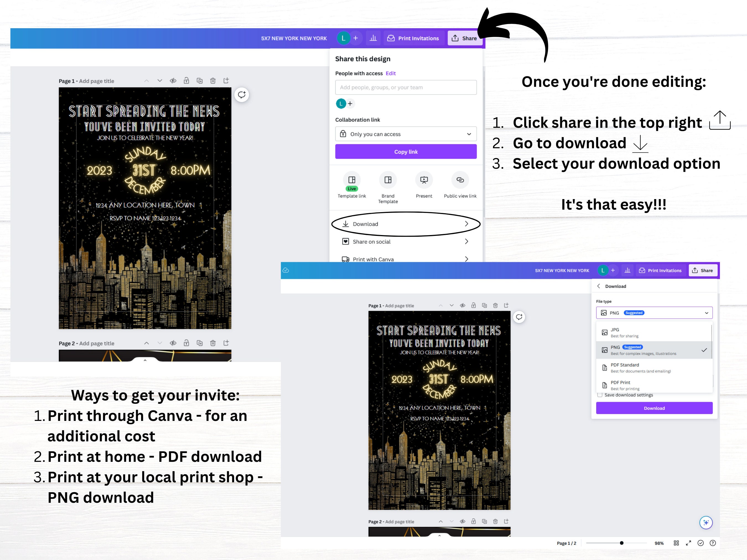Screen dimensions: 747x560
Task: Open the file type dropdown showing PNG
Action: pyautogui.click(x=654, y=312)
